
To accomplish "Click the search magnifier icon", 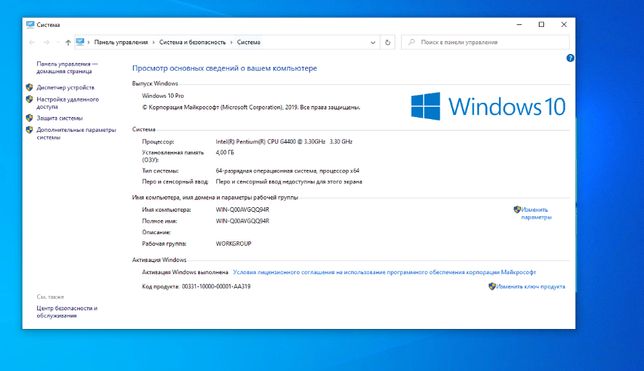I will (x=412, y=42).
